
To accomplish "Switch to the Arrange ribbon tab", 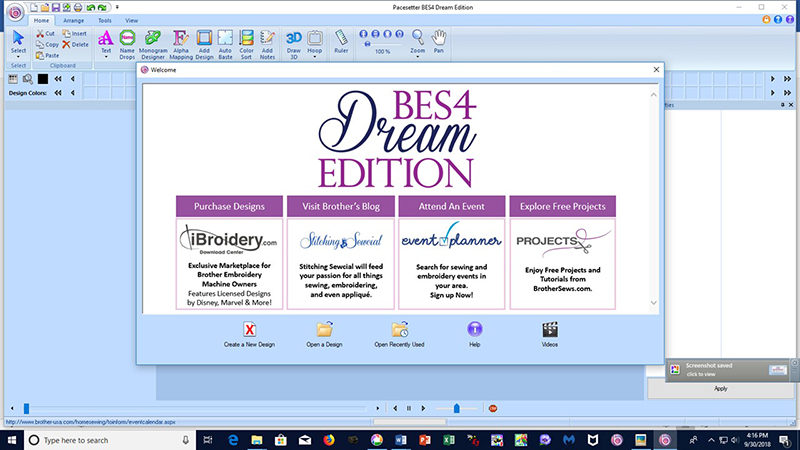I will 73,20.
